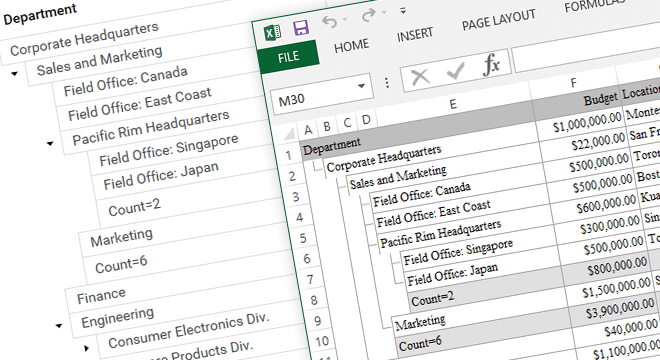Viewport: 660px width, 360px height.
Task: Select the $800,000.00 total cell
Action: click(x=617, y=266)
